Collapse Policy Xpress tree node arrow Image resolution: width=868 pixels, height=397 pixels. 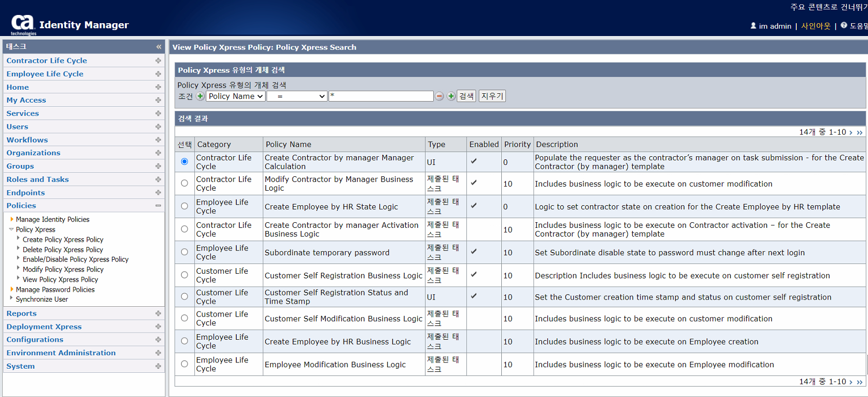coord(11,229)
